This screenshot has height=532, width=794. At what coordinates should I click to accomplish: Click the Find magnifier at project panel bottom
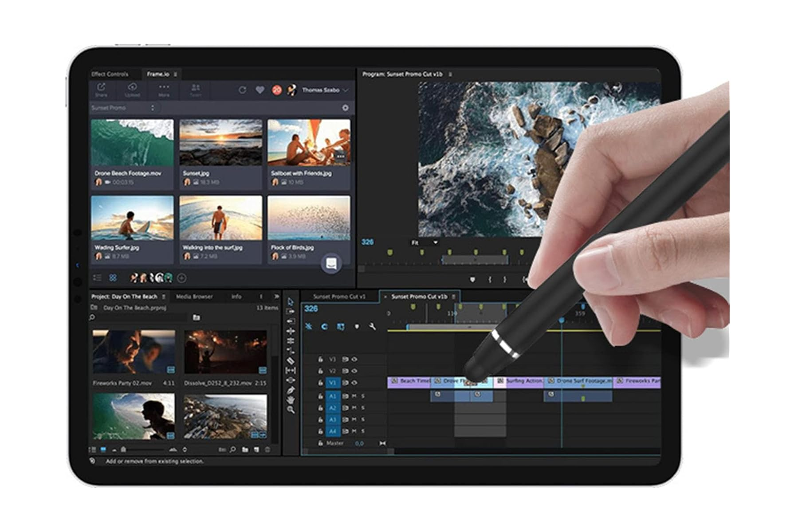[233, 450]
